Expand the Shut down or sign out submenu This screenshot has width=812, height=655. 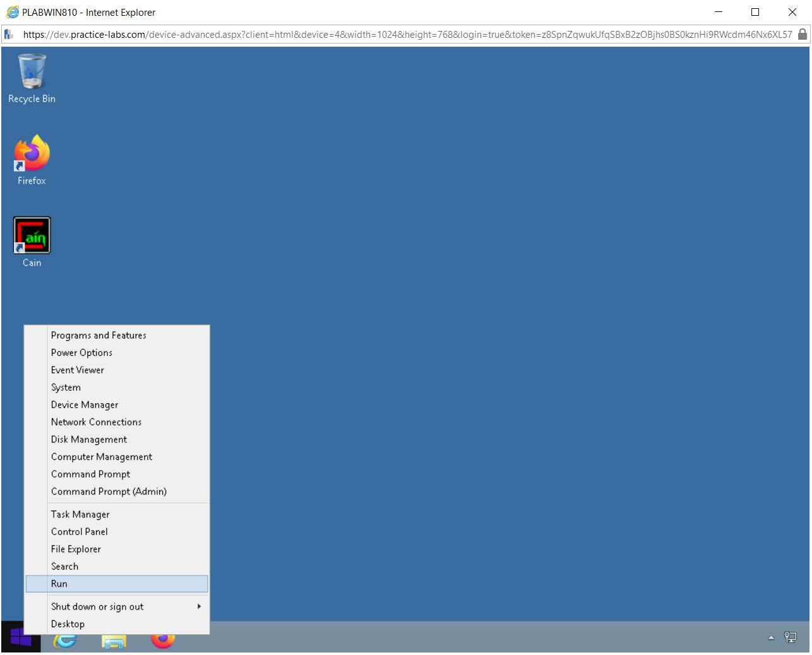point(97,606)
